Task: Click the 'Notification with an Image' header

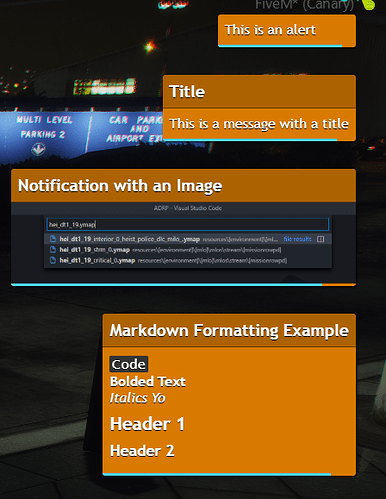Action: (183, 185)
